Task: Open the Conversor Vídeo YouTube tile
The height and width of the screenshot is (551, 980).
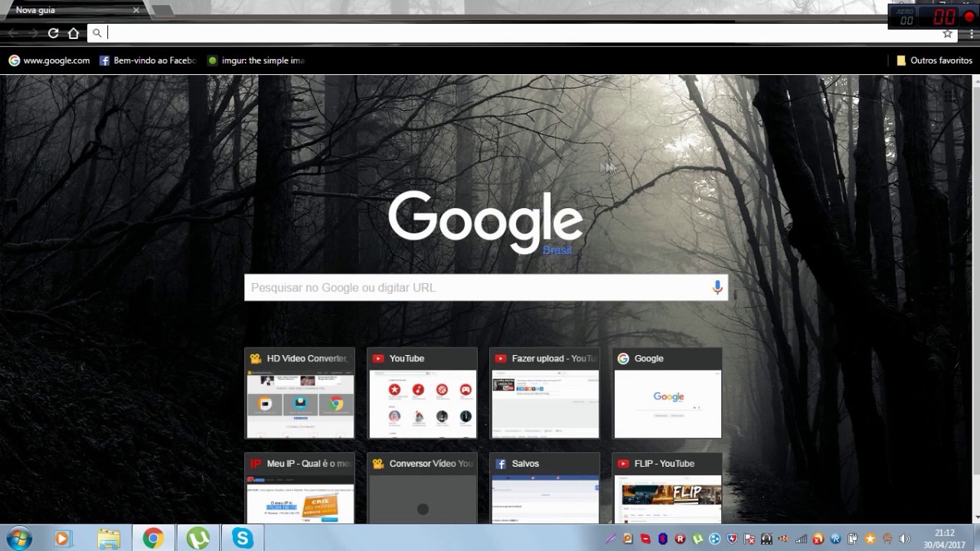Action: [423, 488]
